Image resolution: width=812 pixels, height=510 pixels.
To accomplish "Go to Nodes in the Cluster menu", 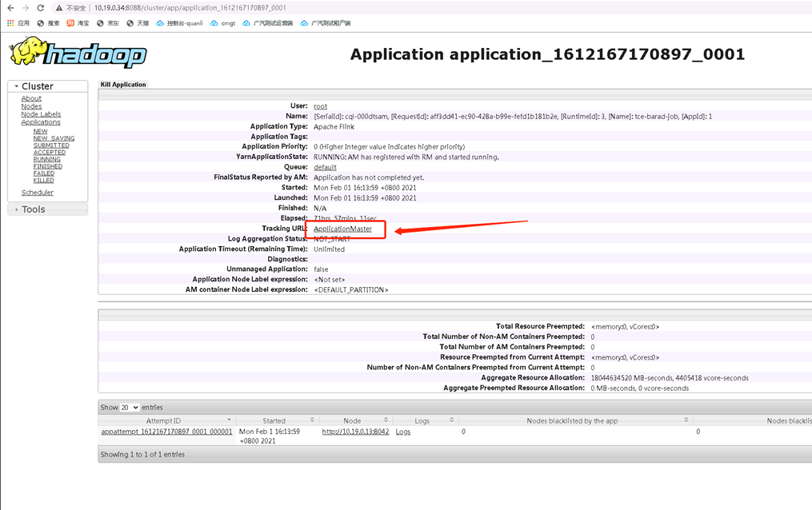I will click(31, 106).
